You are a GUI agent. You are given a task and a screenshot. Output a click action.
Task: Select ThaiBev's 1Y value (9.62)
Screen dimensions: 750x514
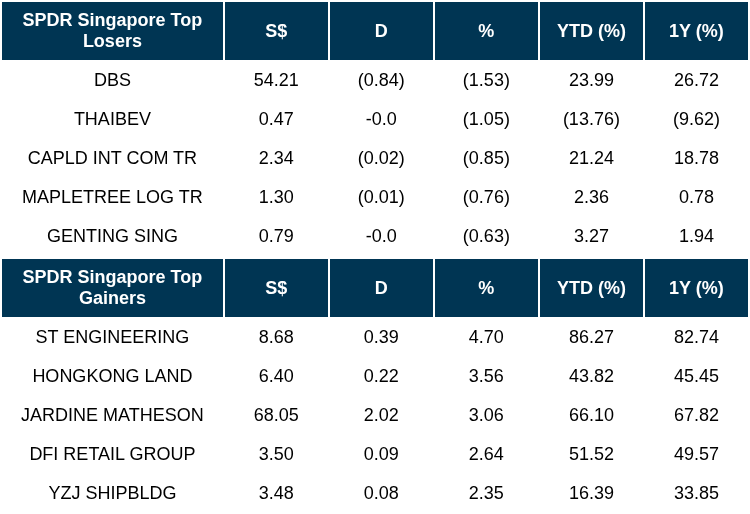(696, 119)
